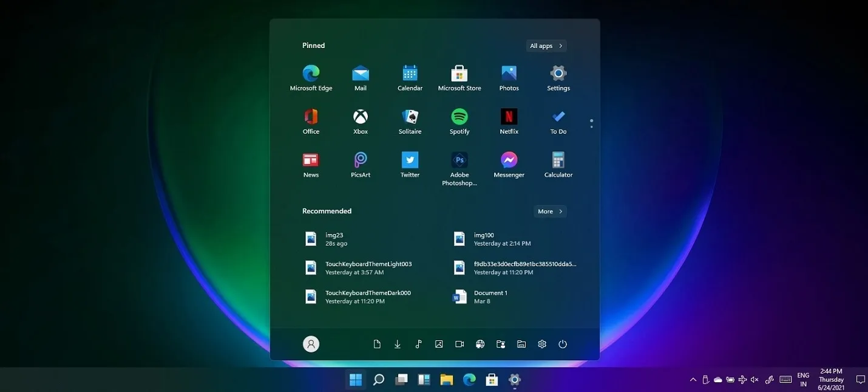Go to next page of pinned apps
Screen dimensions: 868x392
591,126
